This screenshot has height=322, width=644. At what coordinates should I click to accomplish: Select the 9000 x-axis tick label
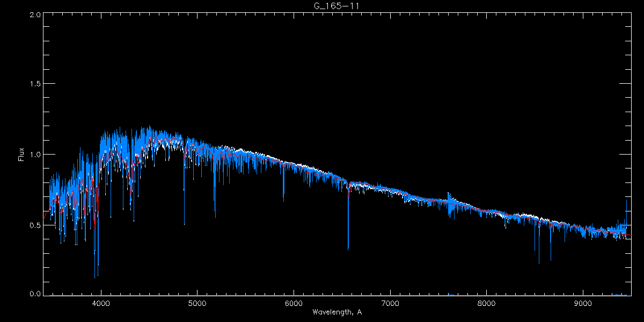click(x=583, y=303)
